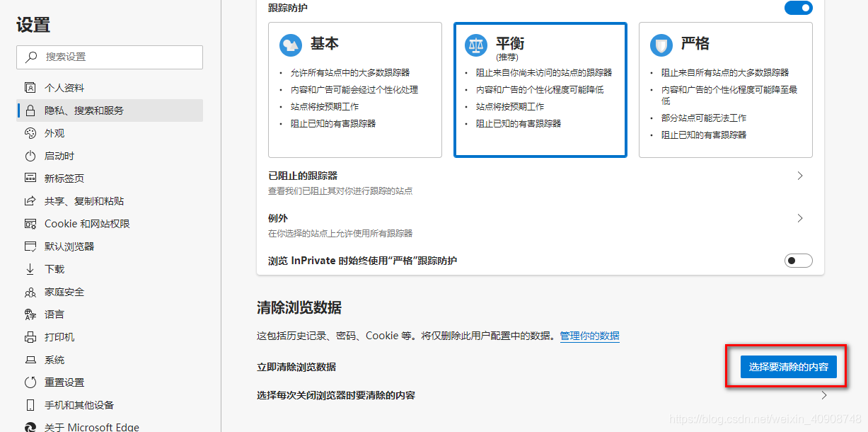Open the 关于 Microsoft Edge page

point(110,426)
